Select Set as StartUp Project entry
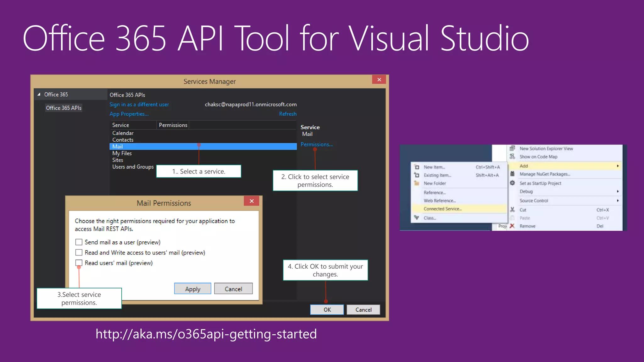 pos(565,183)
